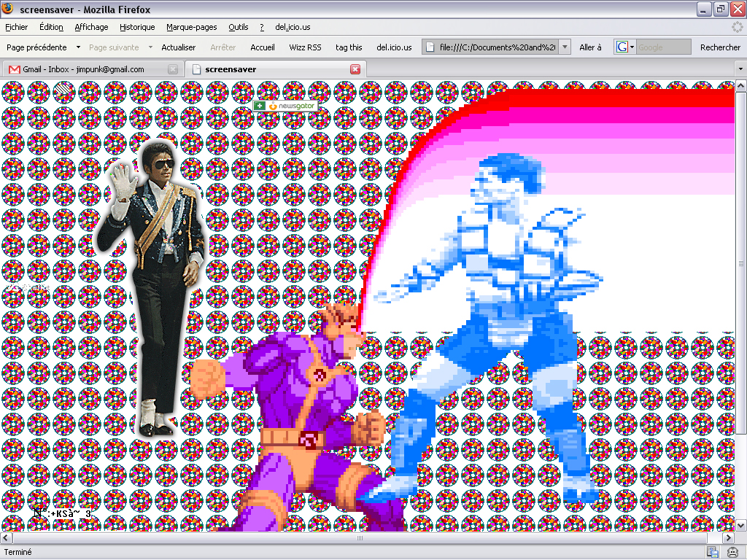Image resolution: width=747 pixels, height=560 pixels.
Task: Click the sad face status bar icon
Action: click(x=732, y=552)
